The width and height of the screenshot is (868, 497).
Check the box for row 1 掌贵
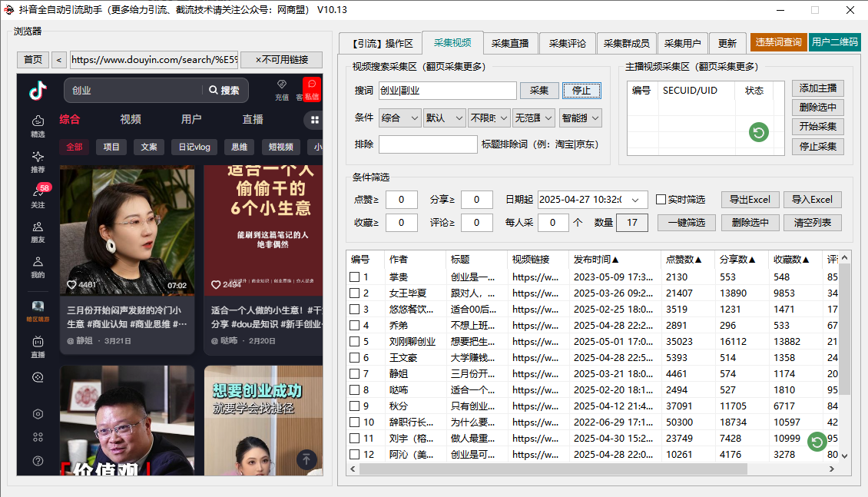point(354,277)
